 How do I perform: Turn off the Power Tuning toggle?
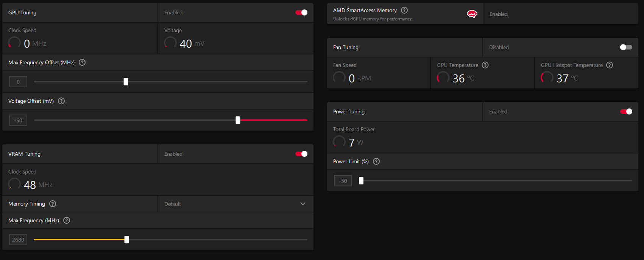(x=626, y=111)
